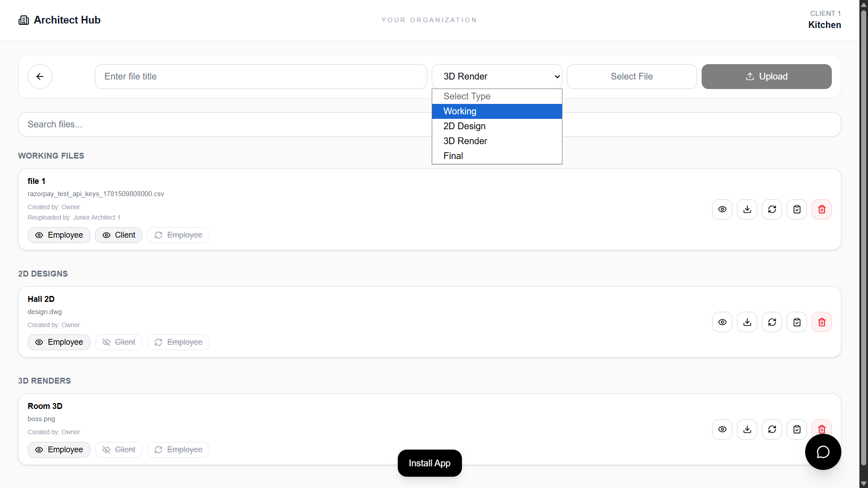
Task: Reupload file 1 with the refresh icon
Action: 772,209
